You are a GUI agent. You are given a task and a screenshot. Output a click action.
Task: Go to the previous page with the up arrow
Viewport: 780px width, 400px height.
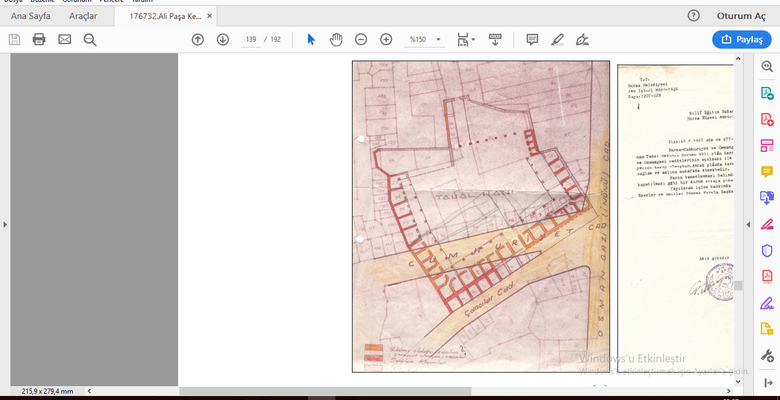pos(197,39)
